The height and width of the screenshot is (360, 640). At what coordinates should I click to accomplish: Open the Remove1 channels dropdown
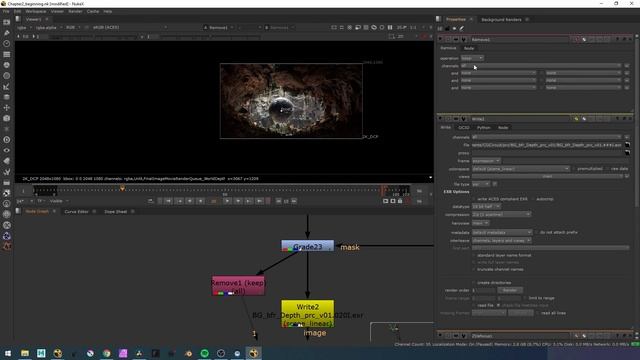tap(541, 66)
